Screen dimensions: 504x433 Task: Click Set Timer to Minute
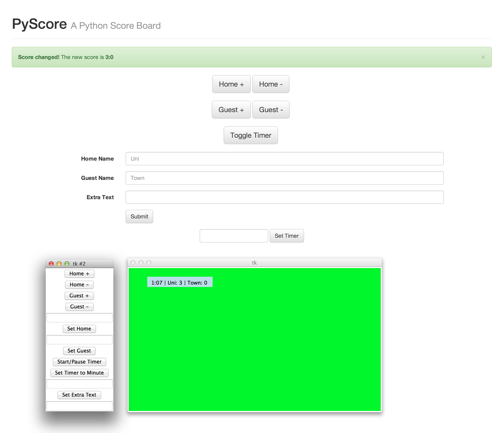tap(79, 373)
